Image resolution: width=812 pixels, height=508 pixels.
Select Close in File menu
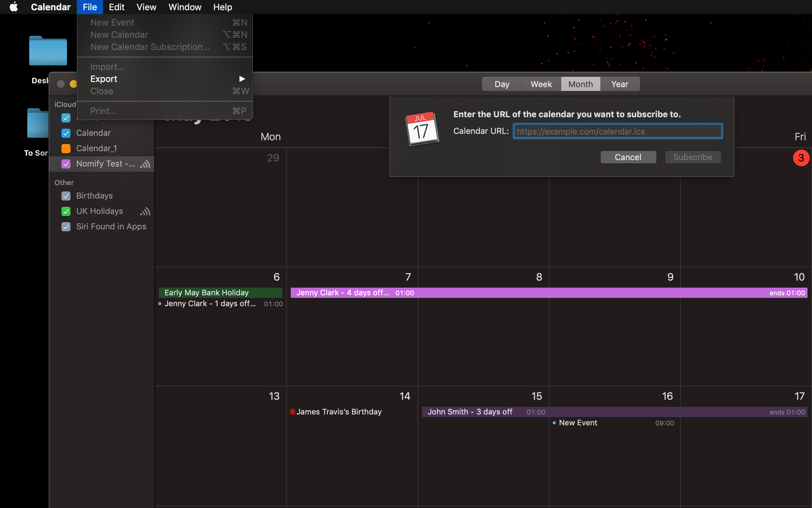(x=165, y=91)
